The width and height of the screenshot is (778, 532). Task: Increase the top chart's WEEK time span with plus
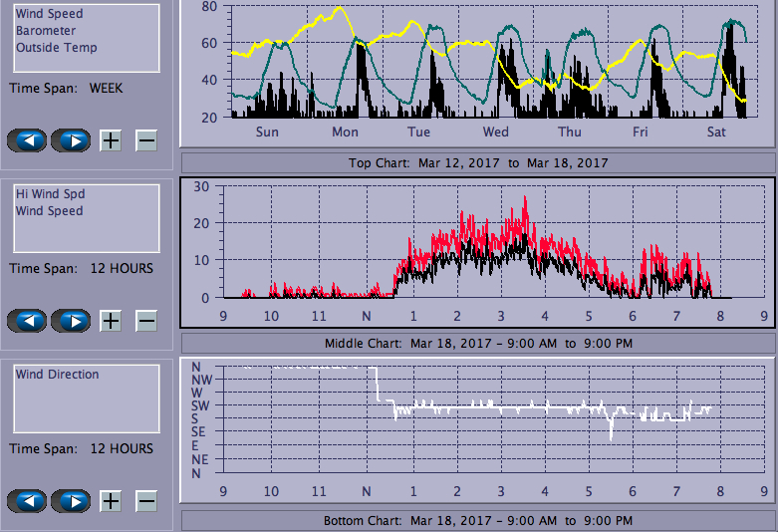tap(111, 140)
